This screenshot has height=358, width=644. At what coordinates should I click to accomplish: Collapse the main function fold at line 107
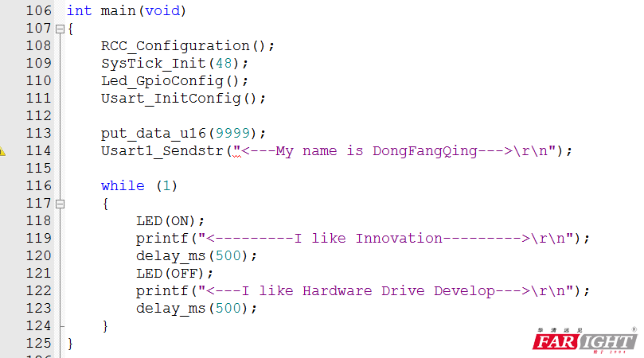(60, 29)
